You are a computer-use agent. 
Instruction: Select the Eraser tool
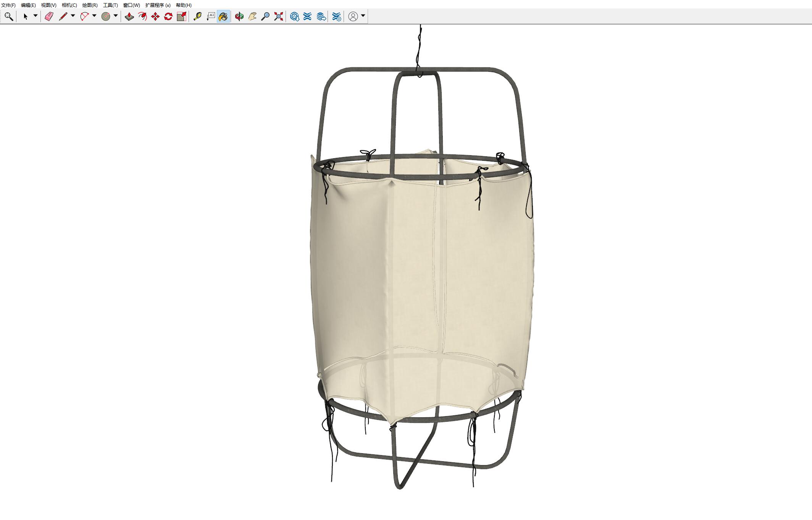pos(49,16)
